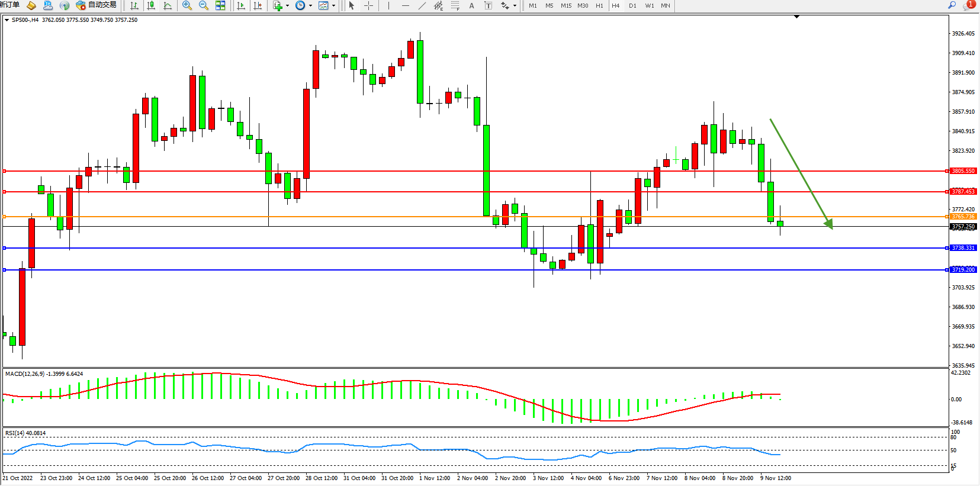Viewport: 980px width, 486px height.
Task: Select the Fibonacci retracement tool
Action: click(x=455, y=5)
